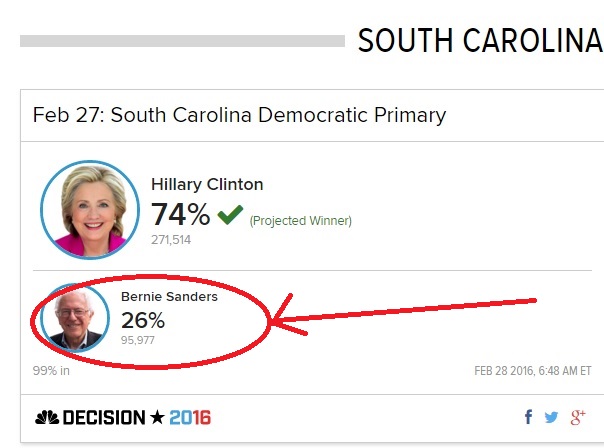Image resolution: width=604 pixels, height=448 pixels.
Task: Click the South Carolina Democratic Primary title
Action: (x=239, y=115)
